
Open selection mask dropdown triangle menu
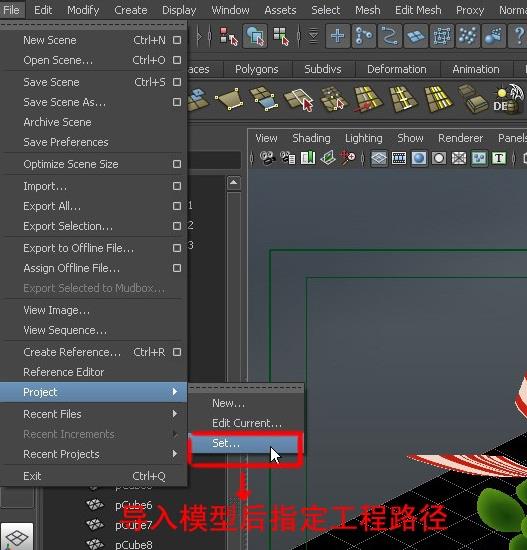[x=313, y=36]
